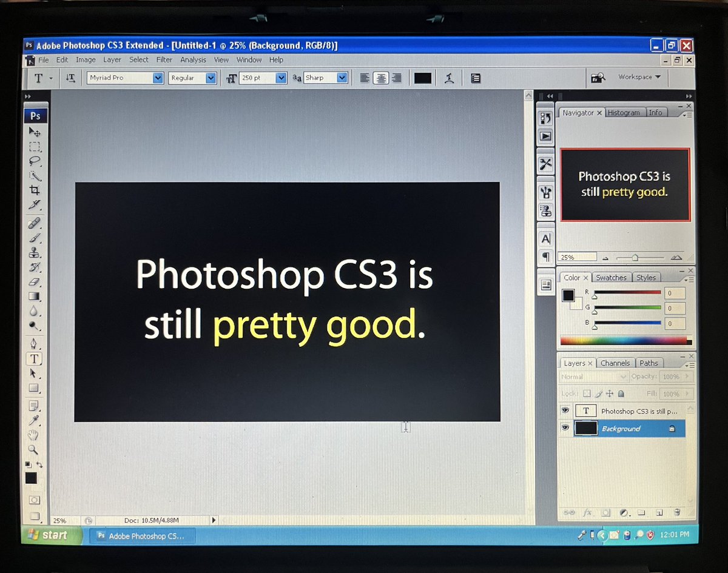
Task: Center text alignment in options bar
Action: 380,78
